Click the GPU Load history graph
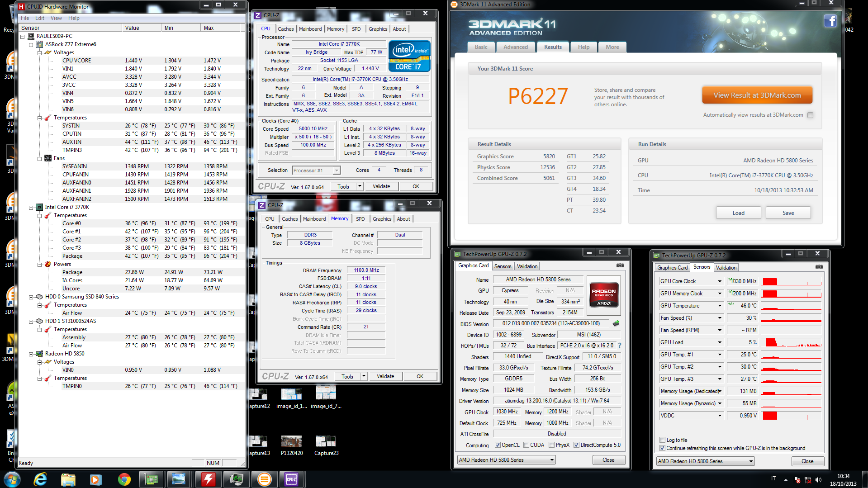This screenshot has height=488, width=868. 791,342
